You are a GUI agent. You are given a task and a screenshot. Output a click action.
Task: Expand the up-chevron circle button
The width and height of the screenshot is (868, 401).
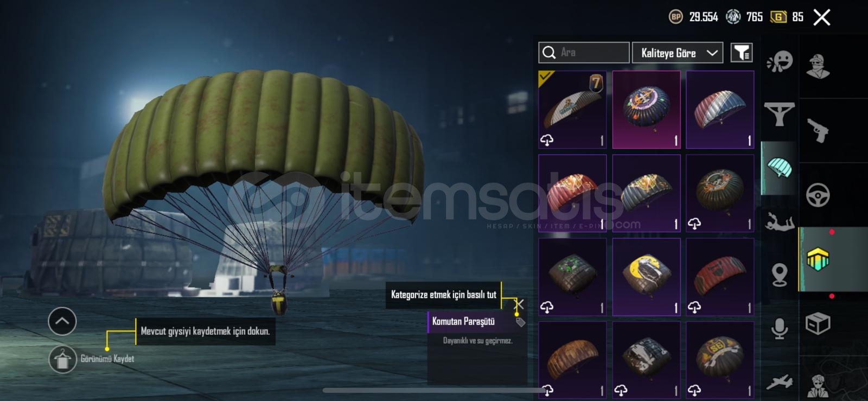62,321
